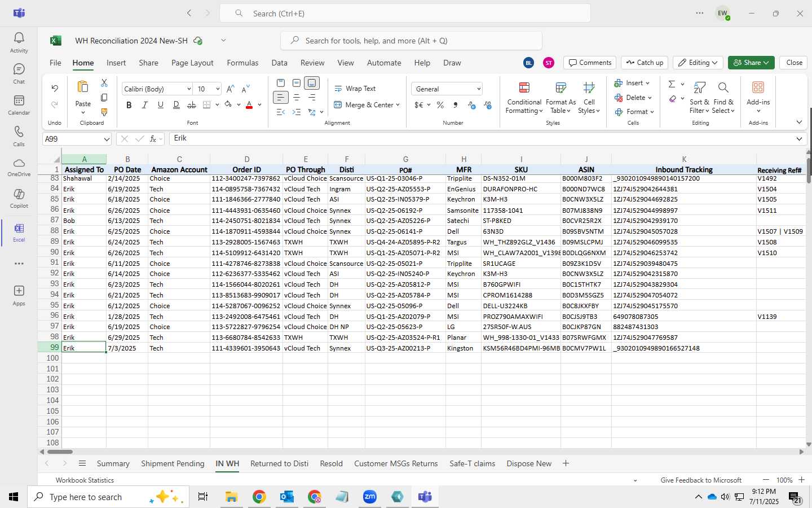Open the Calls section in Teams
Viewport: 812px width, 508px height.
(19, 136)
